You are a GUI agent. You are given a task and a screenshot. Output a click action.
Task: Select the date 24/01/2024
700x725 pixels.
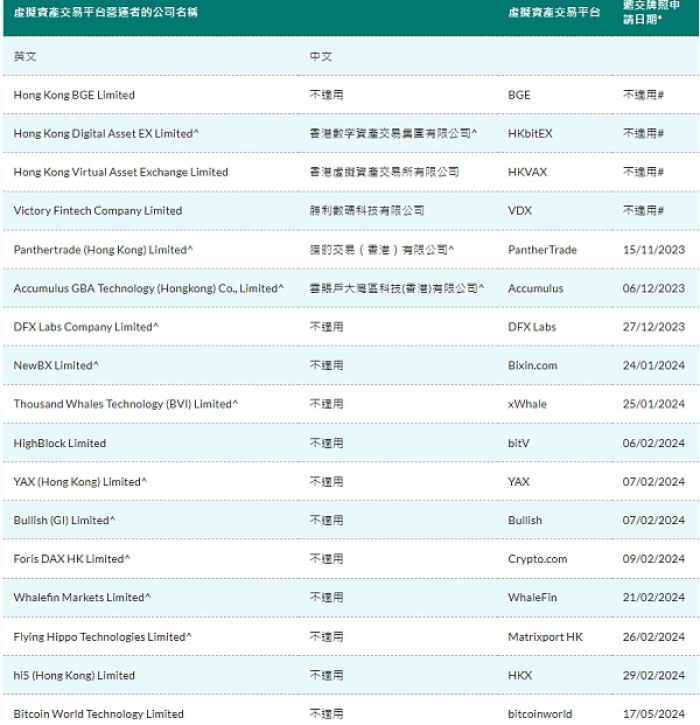click(654, 366)
